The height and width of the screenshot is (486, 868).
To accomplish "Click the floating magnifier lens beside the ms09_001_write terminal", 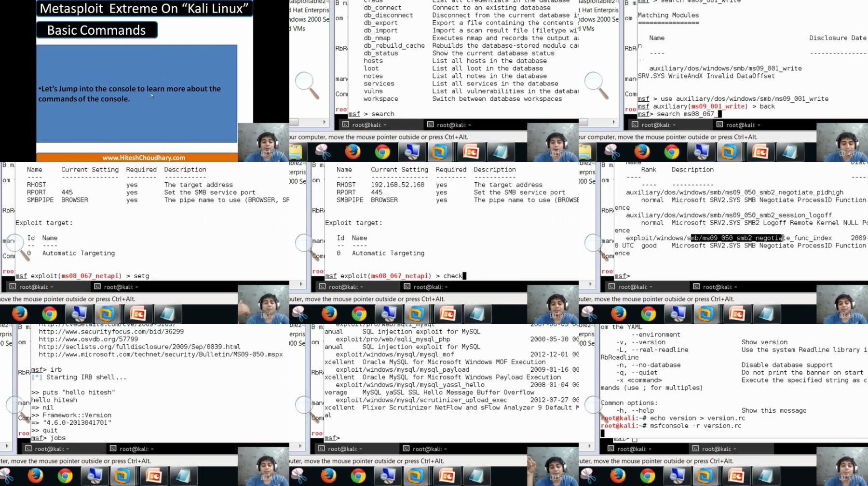I will tap(597, 85).
